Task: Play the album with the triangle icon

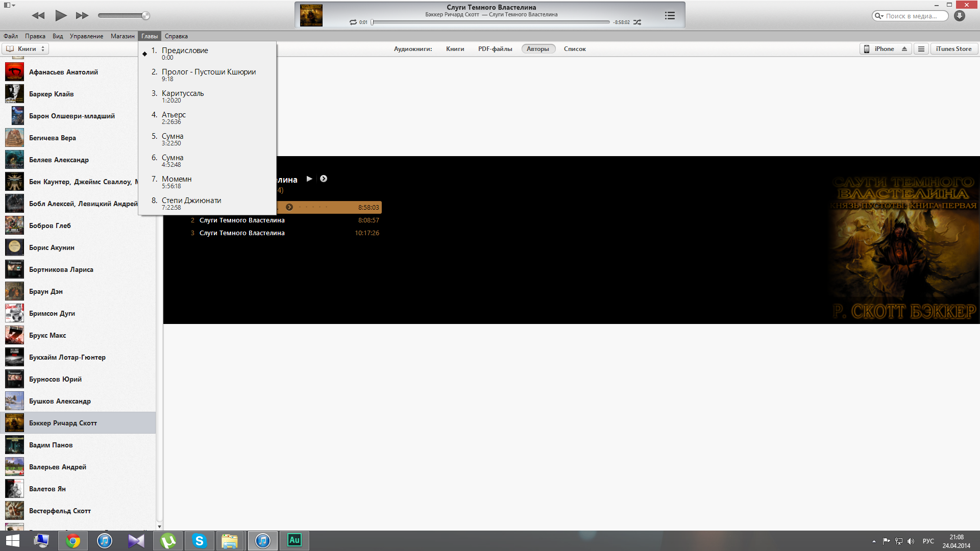Action: pos(309,179)
